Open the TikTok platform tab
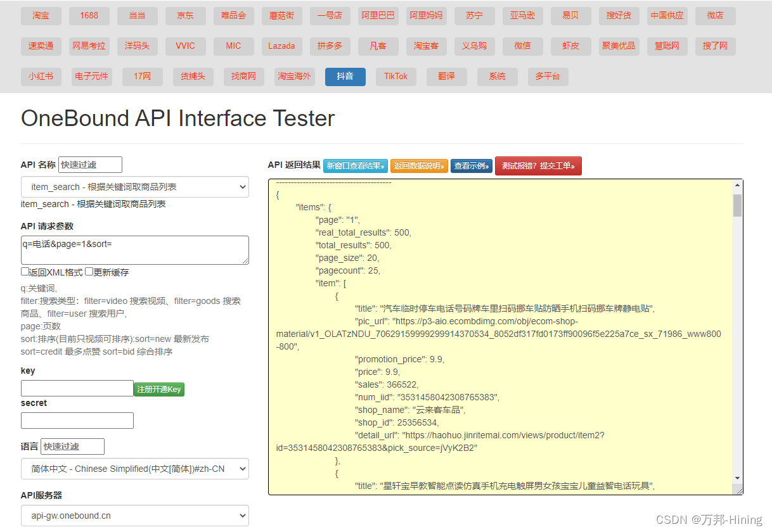 pos(396,77)
